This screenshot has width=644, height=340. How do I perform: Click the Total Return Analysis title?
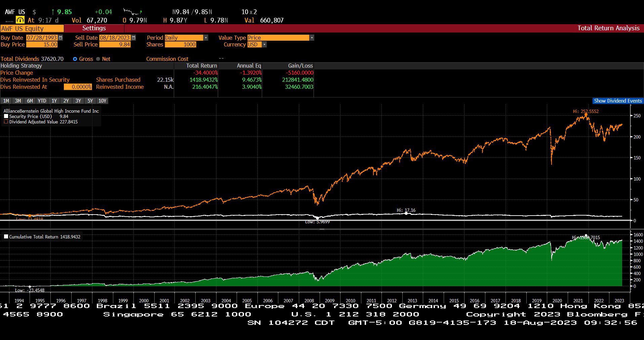(608, 28)
